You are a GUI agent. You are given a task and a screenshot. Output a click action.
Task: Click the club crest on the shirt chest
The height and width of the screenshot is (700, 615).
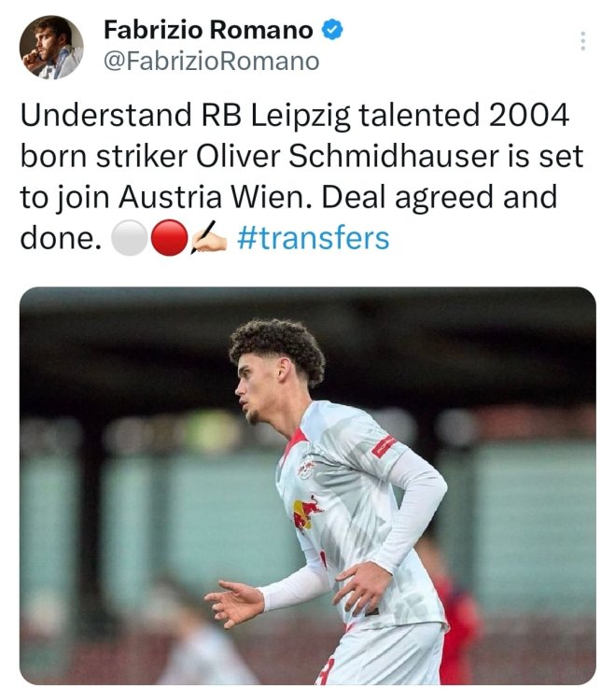coord(307,467)
